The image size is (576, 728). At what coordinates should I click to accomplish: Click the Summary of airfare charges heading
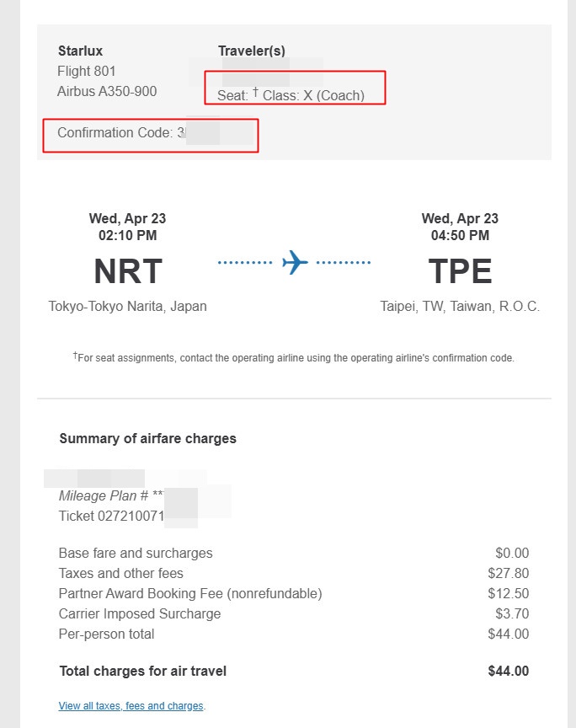147,439
